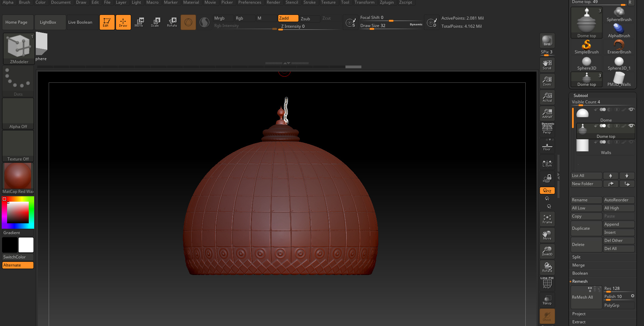Image resolution: width=644 pixels, height=326 pixels.
Task: Open the Transform menu
Action: [364, 2]
